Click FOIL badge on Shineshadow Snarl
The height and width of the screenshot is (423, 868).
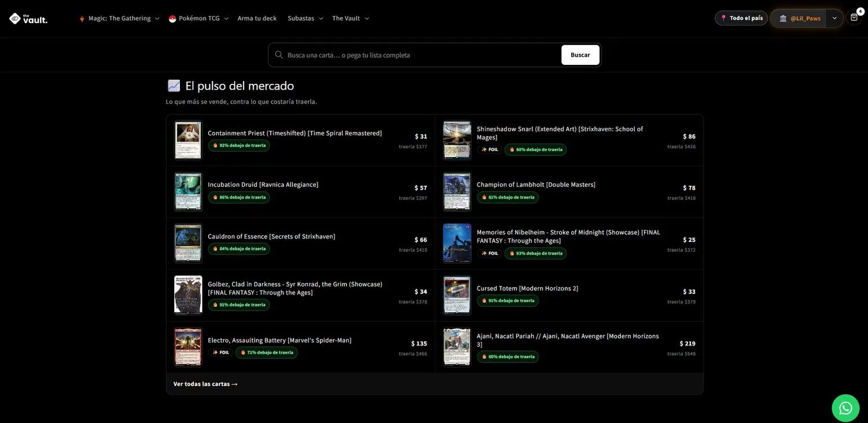(x=490, y=149)
